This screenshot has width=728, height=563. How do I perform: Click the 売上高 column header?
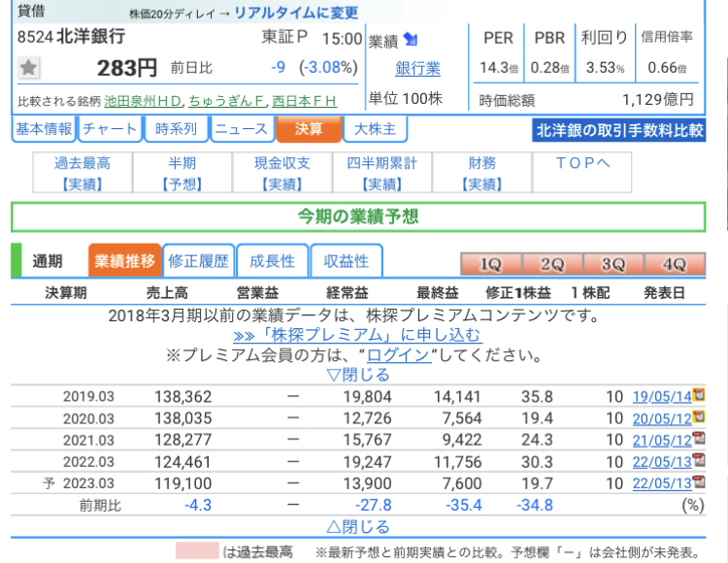[167, 293]
